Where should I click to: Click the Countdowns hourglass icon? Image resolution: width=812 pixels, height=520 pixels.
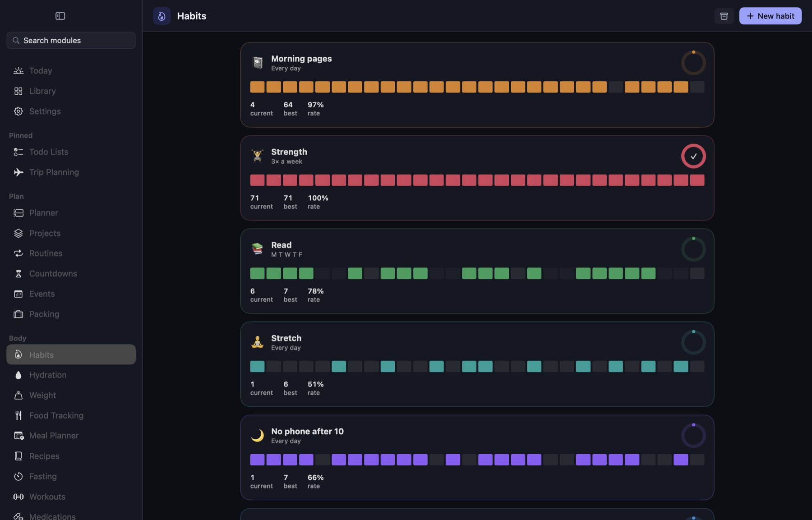pos(18,274)
